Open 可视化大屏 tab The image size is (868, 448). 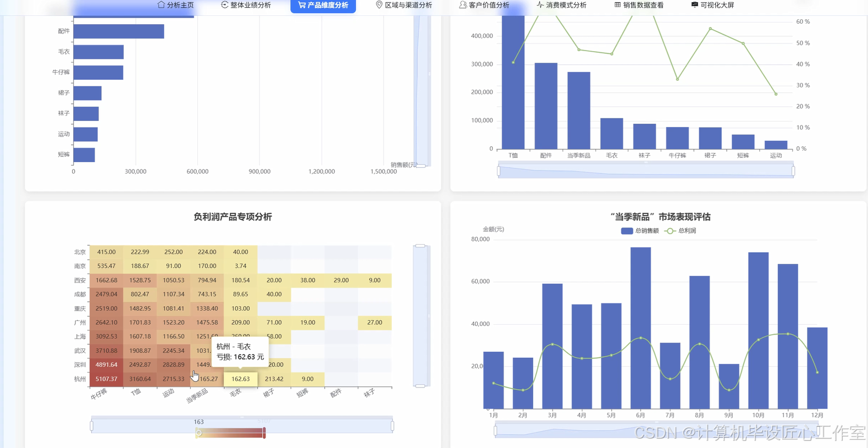click(x=712, y=5)
